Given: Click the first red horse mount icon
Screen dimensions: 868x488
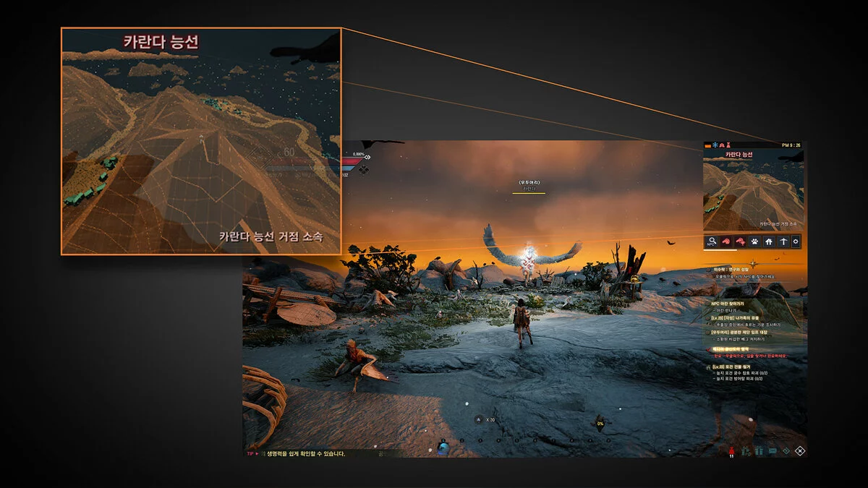Looking at the screenshot, I should (727, 241).
